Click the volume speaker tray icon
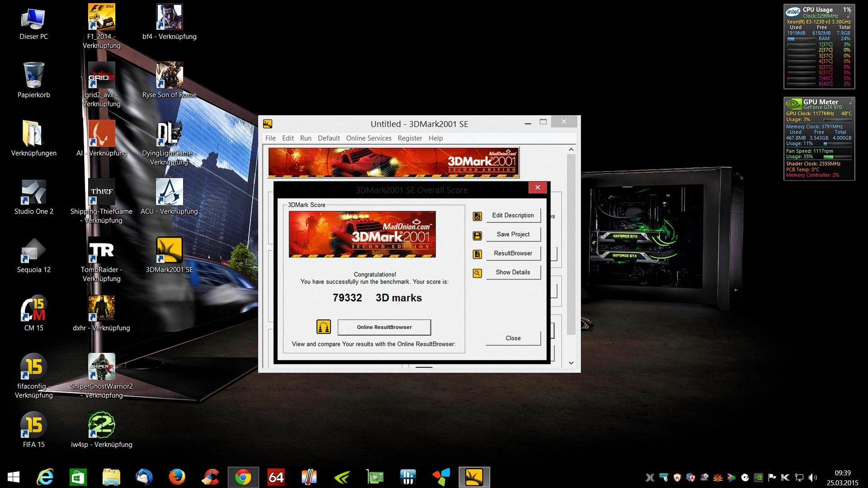The height and width of the screenshot is (488, 868). tap(813, 478)
